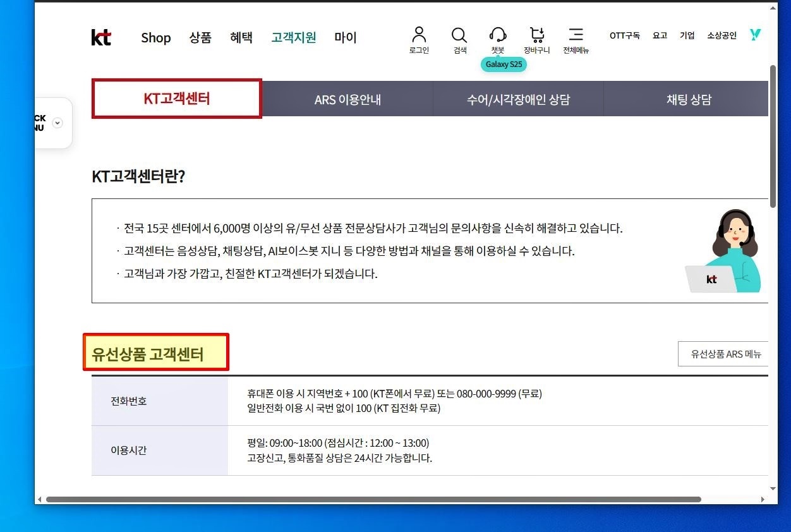791x532 pixels.
Task: Click the 친절한 KT고객센터 bullet text
Action: coord(251,274)
